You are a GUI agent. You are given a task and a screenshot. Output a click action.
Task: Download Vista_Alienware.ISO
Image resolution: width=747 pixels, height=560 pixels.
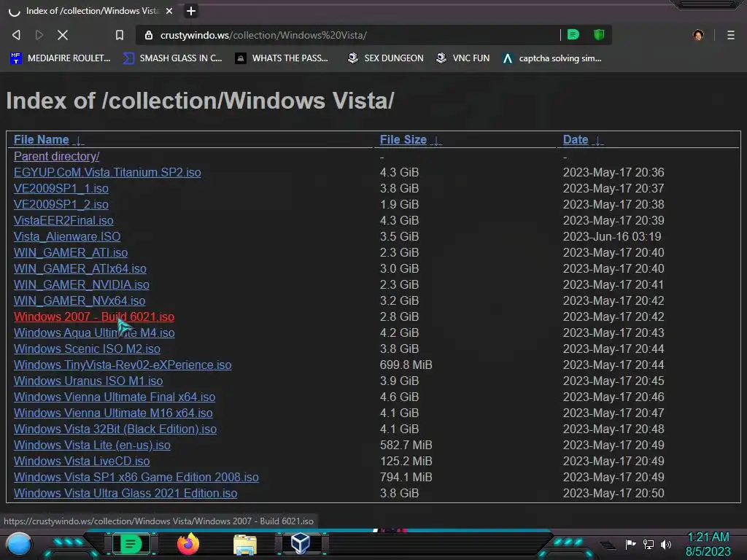click(x=67, y=237)
